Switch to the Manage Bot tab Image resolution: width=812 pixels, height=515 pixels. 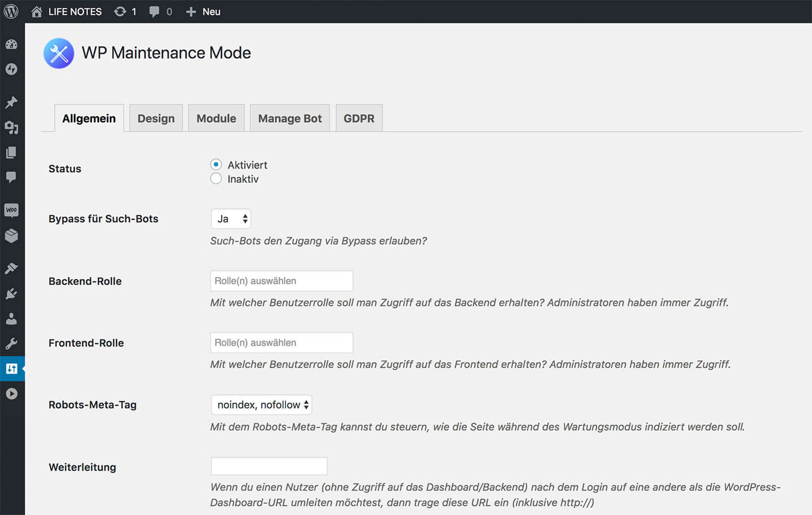tap(290, 118)
